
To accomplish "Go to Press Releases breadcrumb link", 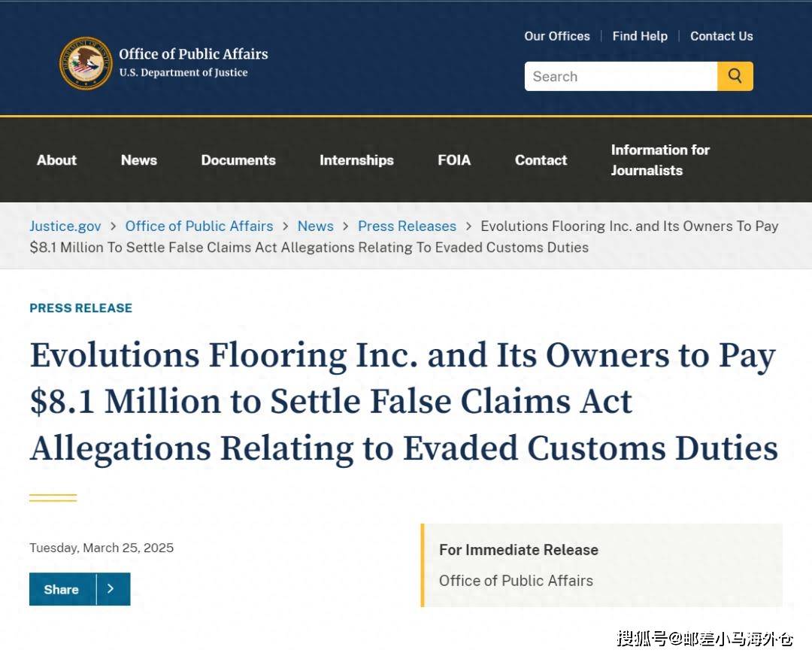I will [x=407, y=226].
